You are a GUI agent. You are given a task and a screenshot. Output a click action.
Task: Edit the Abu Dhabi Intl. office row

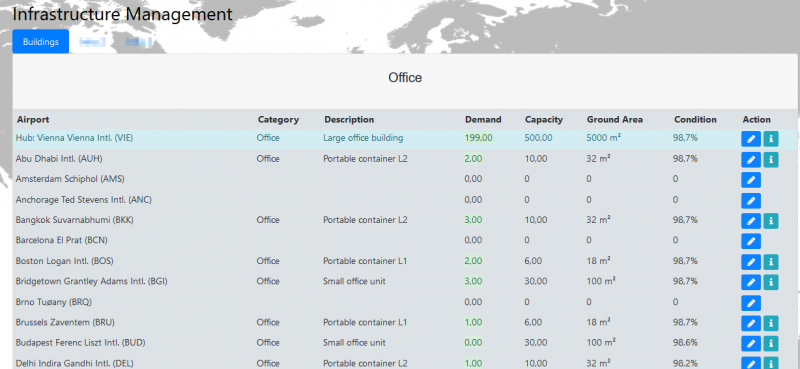click(751, 160)
